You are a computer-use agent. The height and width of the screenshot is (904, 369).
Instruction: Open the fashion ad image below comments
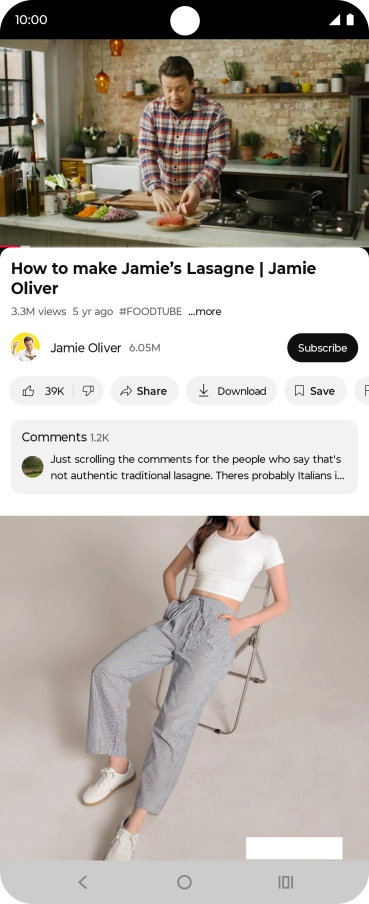click(184, 688)
